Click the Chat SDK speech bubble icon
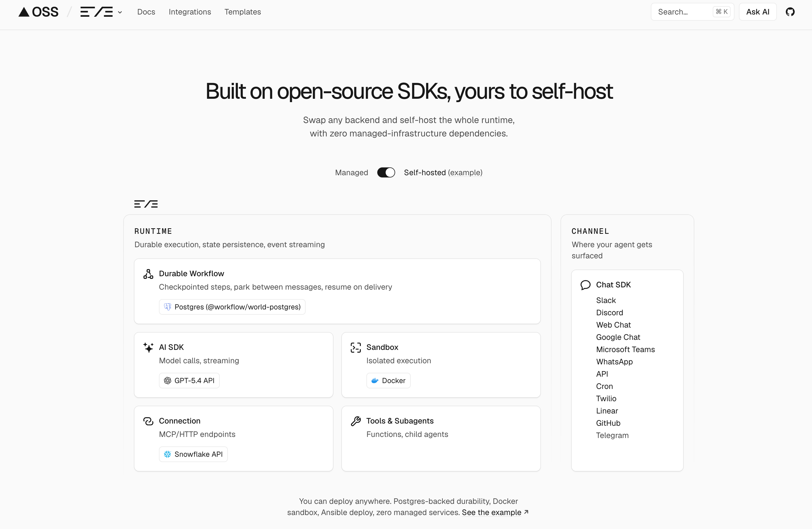The height and width of the screenshot is (529, 812). [x=586, y=285]
